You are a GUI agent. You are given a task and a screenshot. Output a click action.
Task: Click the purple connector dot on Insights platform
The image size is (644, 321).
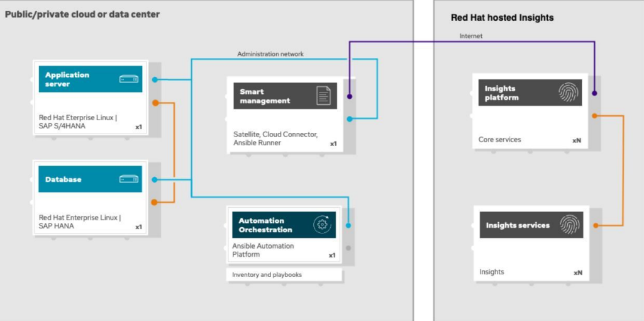click(x=594, y=93)
